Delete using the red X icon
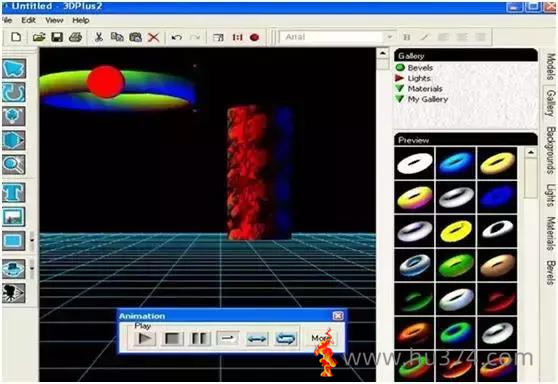Image resolution: width=558 pixels, height=384 pixels. 153,37
